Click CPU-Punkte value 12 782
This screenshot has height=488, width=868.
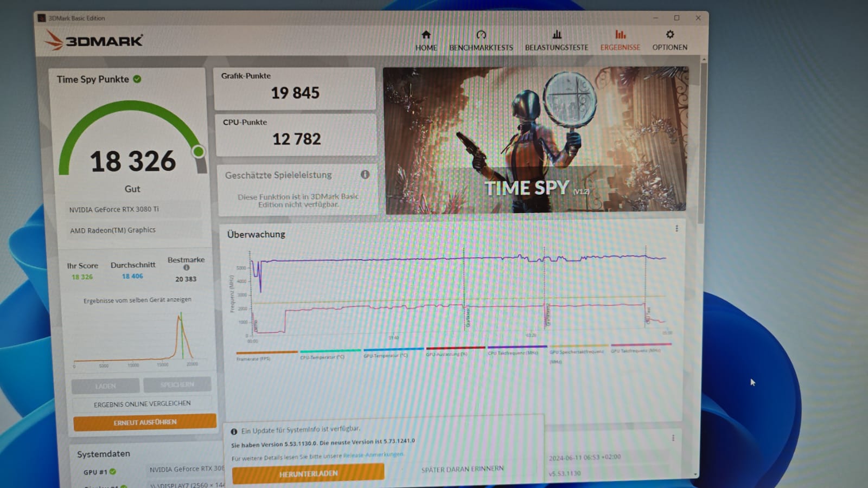pyautogui.click(x=297, y=139)
